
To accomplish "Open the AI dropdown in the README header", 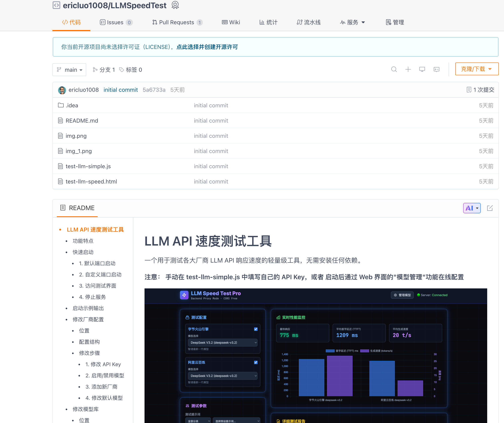I will point(472,208).
